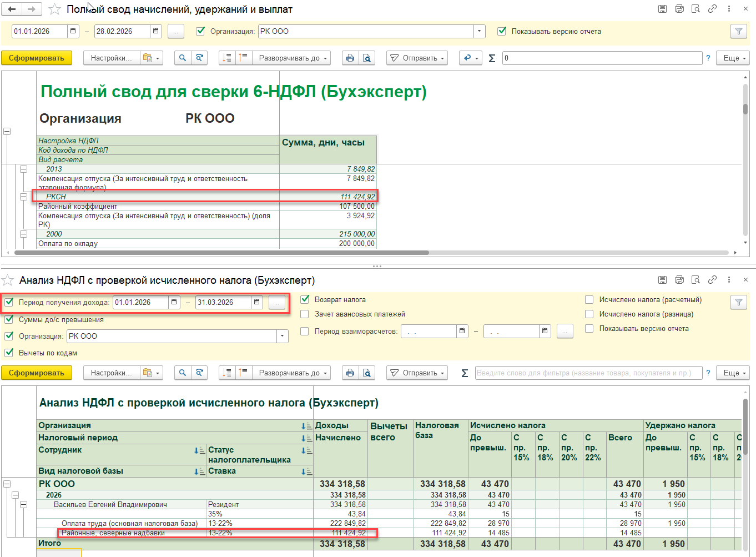Click the magnifier search icon in lower toolbar

point(182,373)
